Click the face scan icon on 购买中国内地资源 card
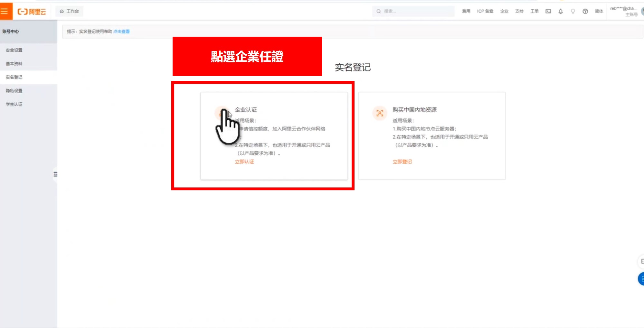This screenshot has height=328, width=644. click(x=380, y=113)
